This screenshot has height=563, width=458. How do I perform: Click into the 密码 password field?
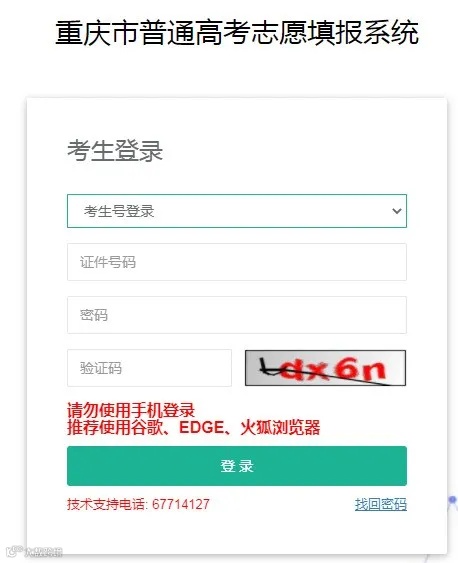coord(237,315)
